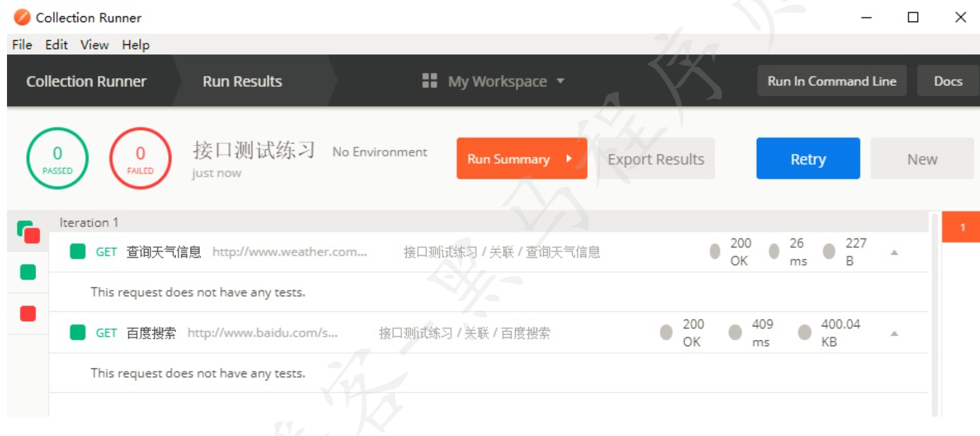This screenshot has width=980, height=436.
Task: Collapse the 查询天气信息 result row
Action: coord(894,252)
